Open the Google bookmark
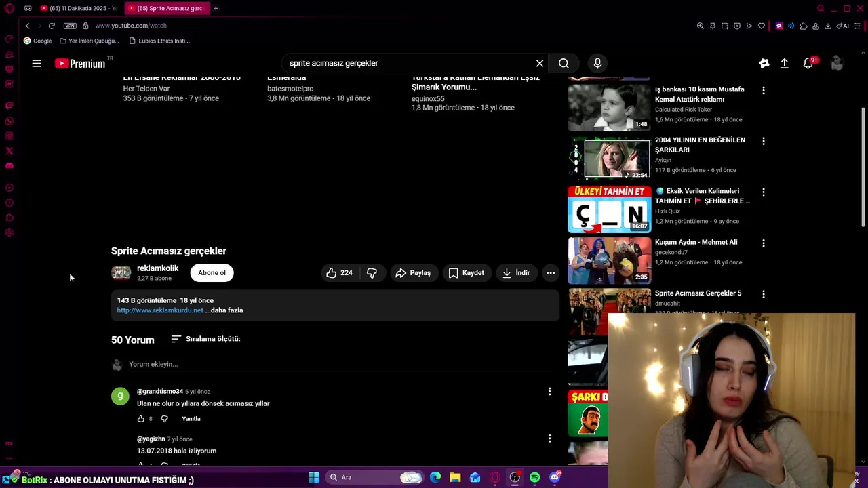 (x=37, y=41)
